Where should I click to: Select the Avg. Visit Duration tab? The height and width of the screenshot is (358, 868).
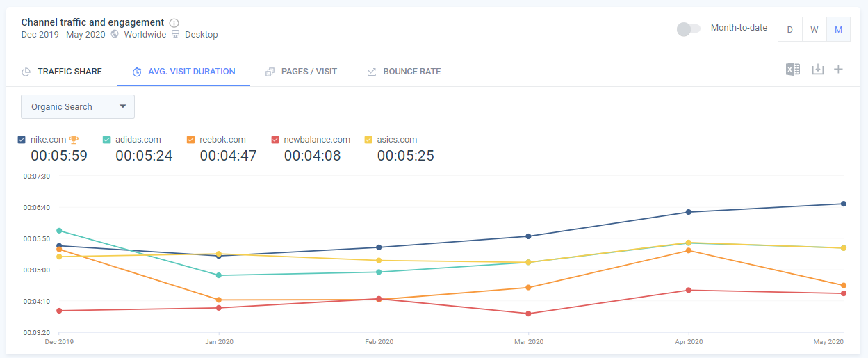(x=183, y=72)
